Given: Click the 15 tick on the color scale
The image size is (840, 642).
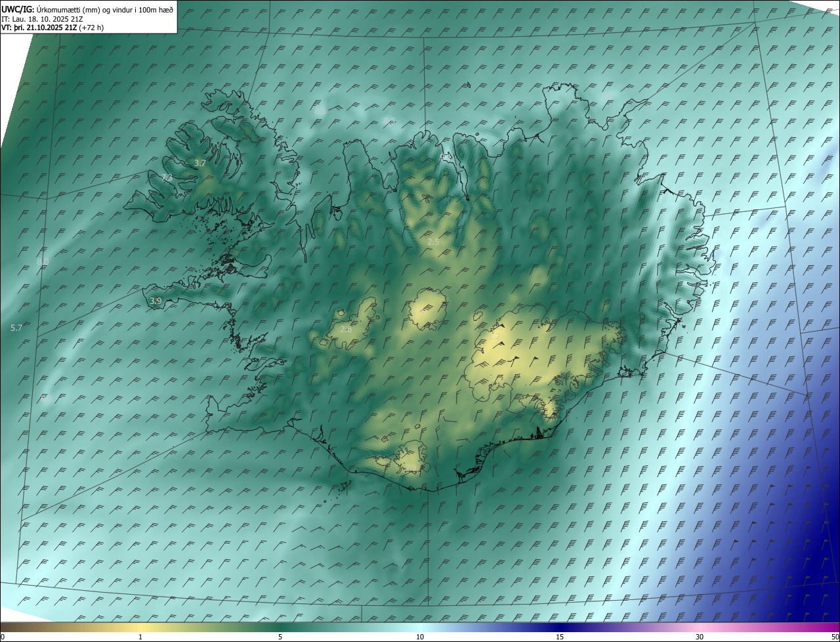Looking at the screenshot, I should [x=560, y=637].
